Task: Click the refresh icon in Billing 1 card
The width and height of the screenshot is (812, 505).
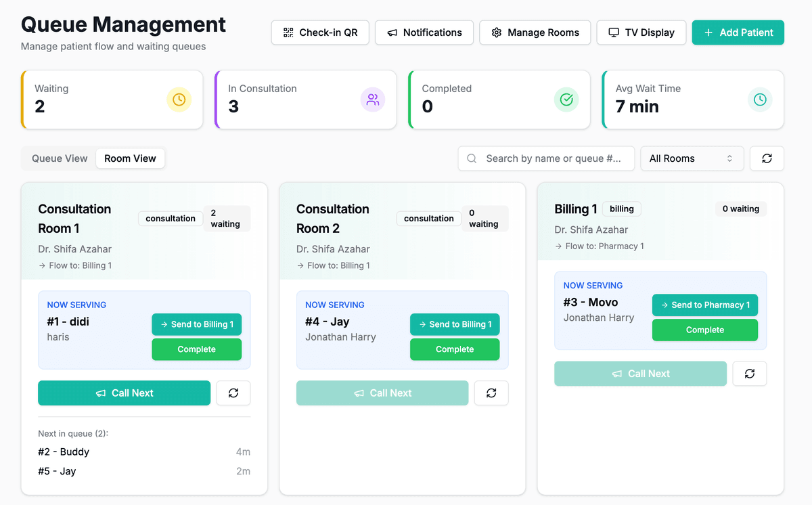Action: pyautogui.click(x=749, y=373)
